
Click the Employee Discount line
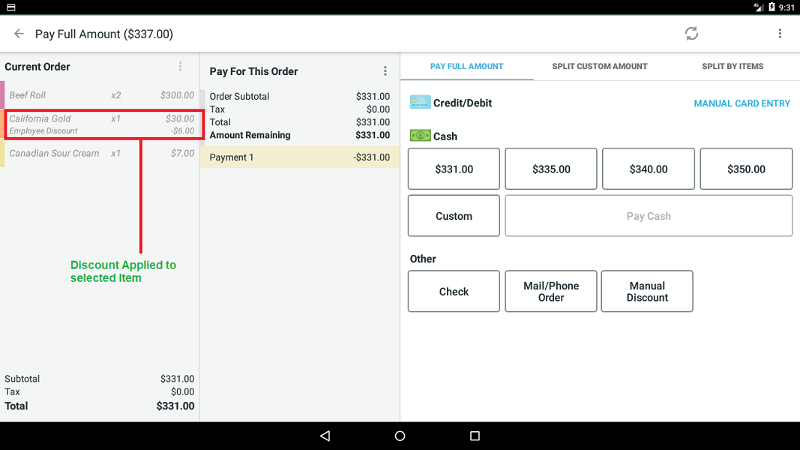102,131
